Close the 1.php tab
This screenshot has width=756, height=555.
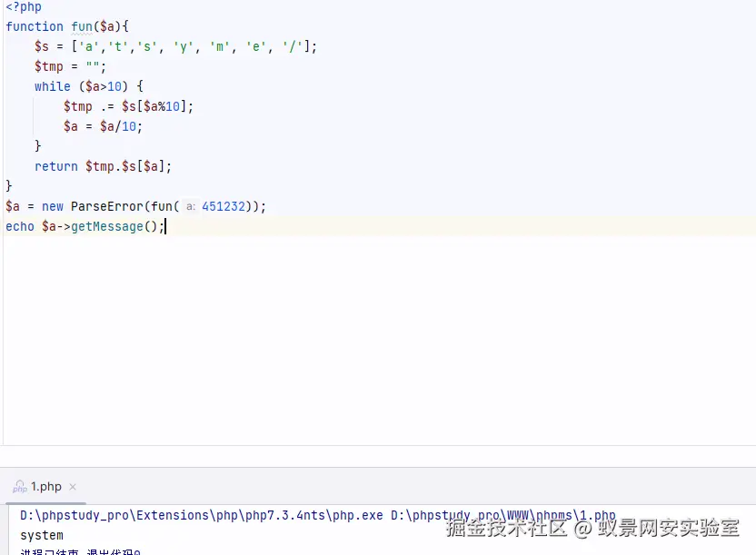72,486
